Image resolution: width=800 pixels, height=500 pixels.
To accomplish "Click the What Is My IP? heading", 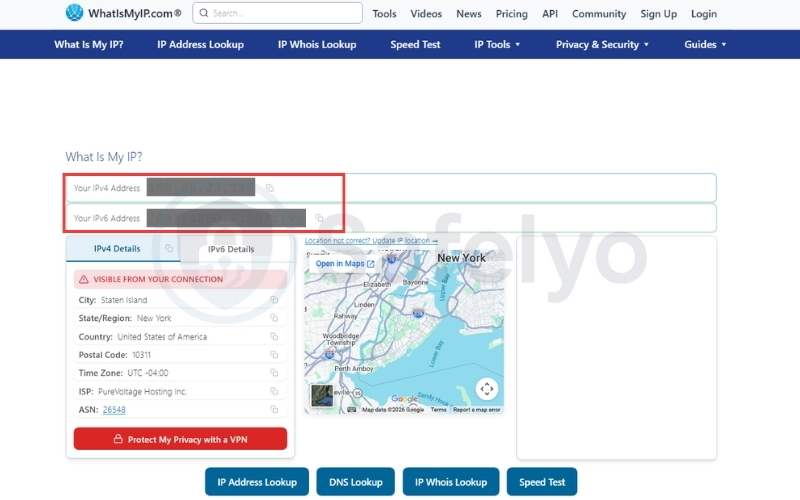I will (104, 157).
